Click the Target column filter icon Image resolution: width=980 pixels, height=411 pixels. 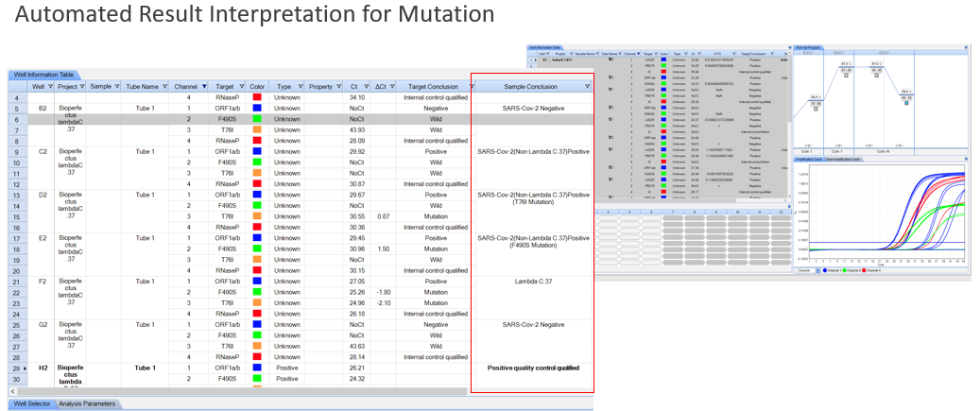pos(241,87)
